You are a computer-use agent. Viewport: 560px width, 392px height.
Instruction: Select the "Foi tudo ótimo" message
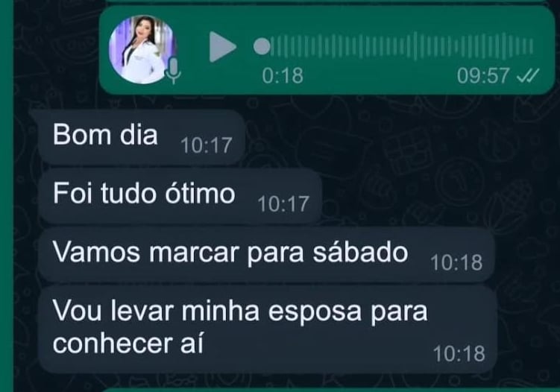(x=180, y=196)
